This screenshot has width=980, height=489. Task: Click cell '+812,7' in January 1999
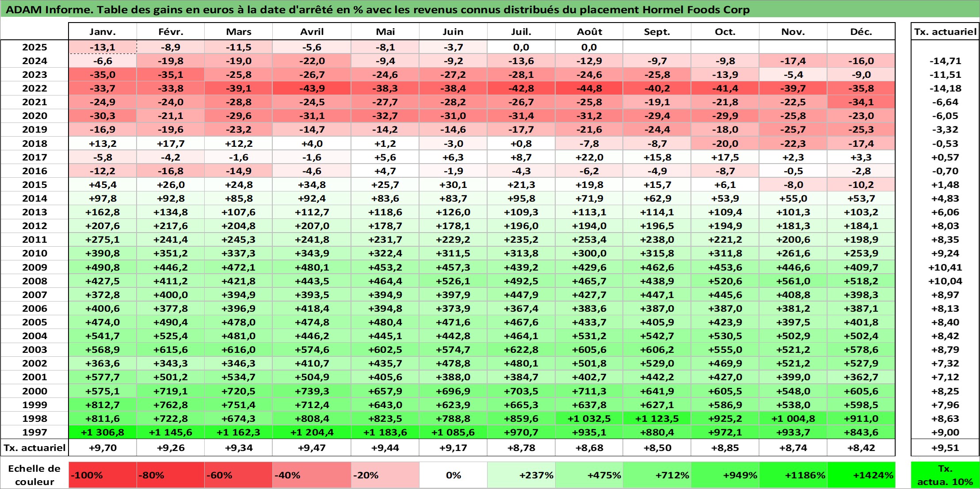103,405
